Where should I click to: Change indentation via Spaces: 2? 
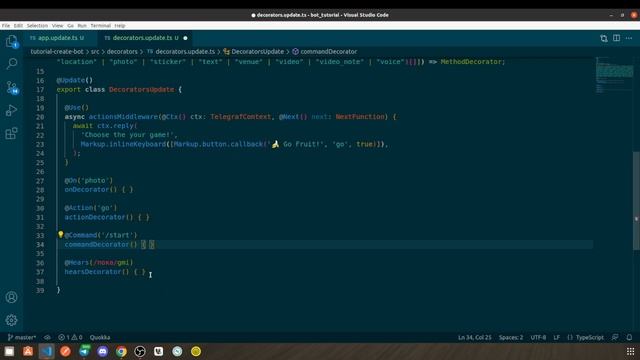point(511,337)
